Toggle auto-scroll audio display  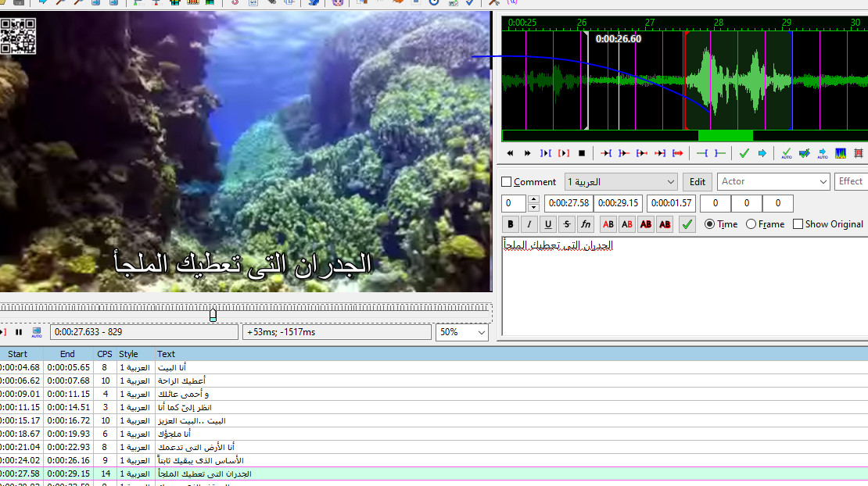coord(823,153)
